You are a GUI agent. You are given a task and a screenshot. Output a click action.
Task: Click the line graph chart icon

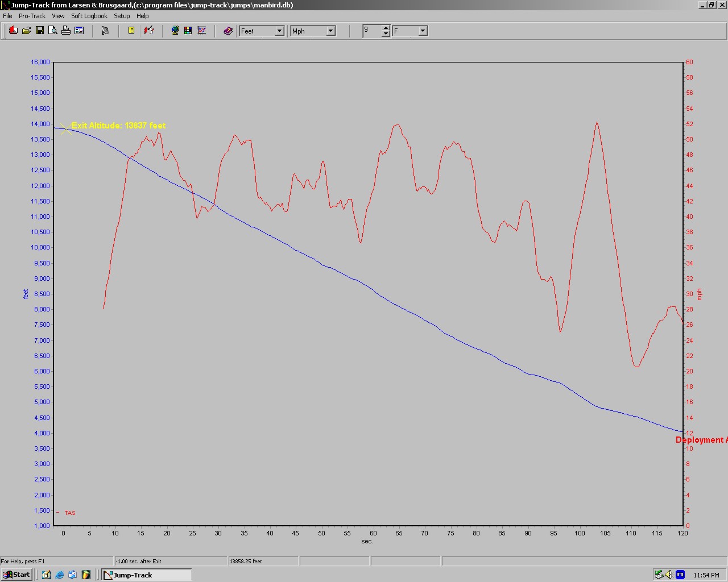201,31
